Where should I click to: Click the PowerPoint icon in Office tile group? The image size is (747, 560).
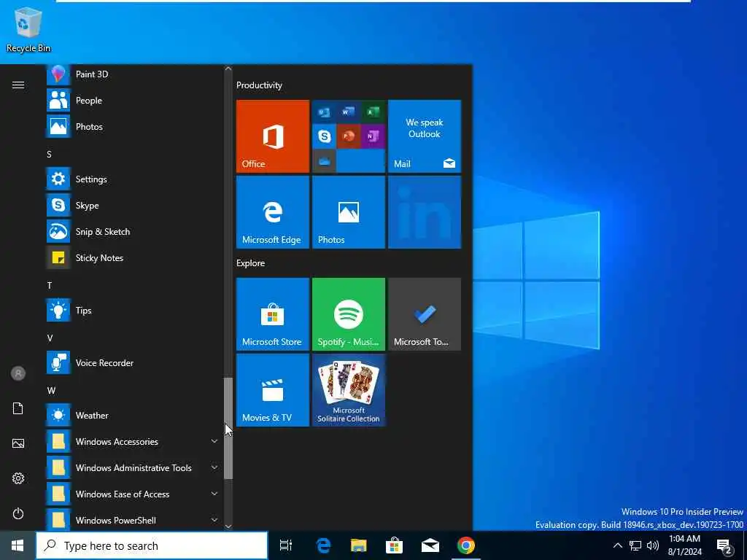pyautogui.click(x=349, y=136)
